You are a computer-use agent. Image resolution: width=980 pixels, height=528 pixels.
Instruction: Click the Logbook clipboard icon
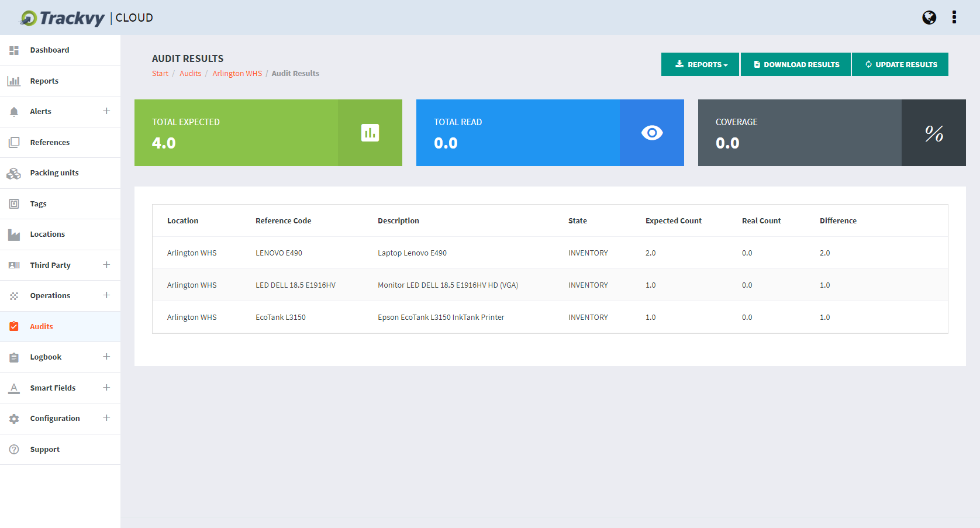[x=14, y=357]
